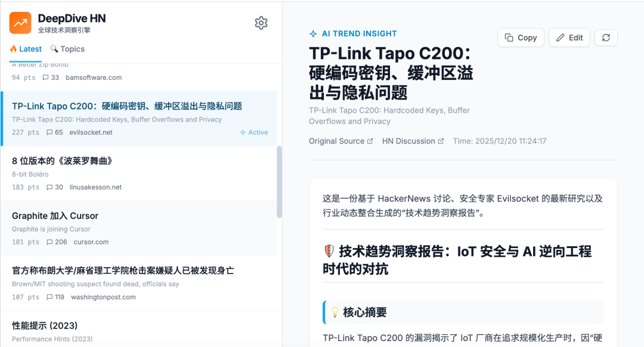Click the external-link icon after Original Source

pyautogui.click(x=370, y=141)
